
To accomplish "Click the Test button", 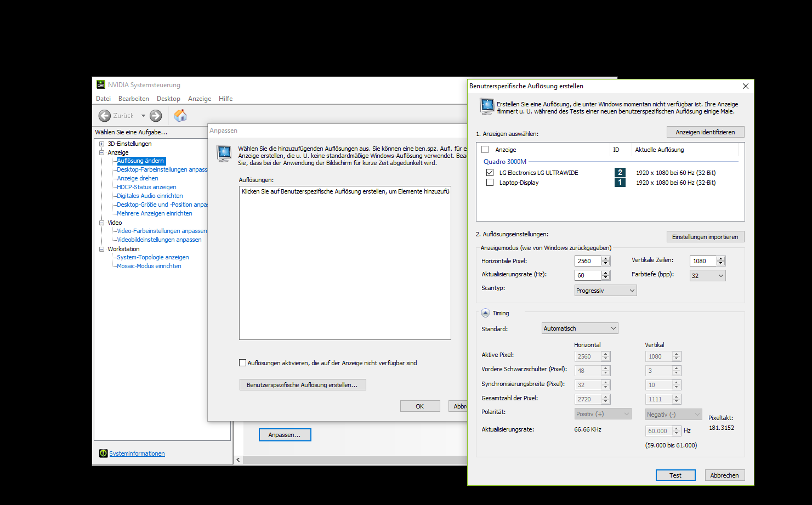I will [675, 475].
